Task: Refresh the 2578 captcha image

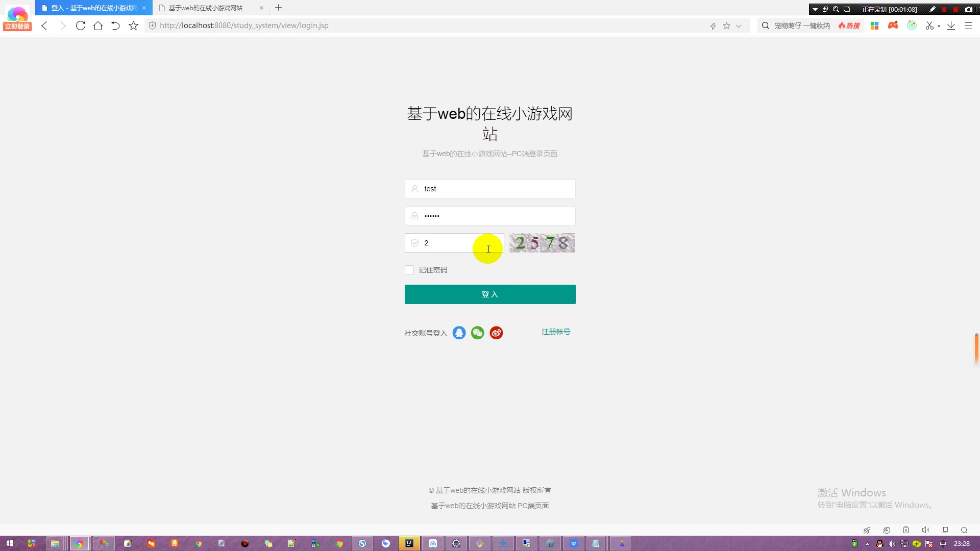Action: pyautogui.click(x=542, y=243)
